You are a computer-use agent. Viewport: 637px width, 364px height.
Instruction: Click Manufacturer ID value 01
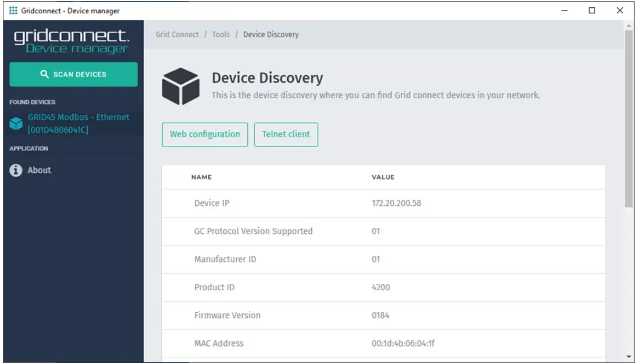pos(376,259)
